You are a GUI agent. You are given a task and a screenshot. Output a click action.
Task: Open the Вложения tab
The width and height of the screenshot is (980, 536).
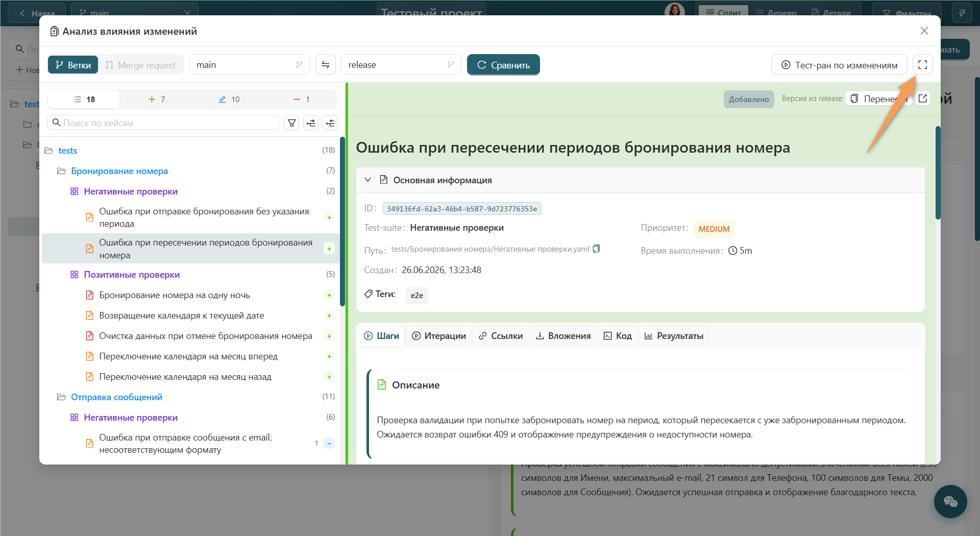point(563,336)
